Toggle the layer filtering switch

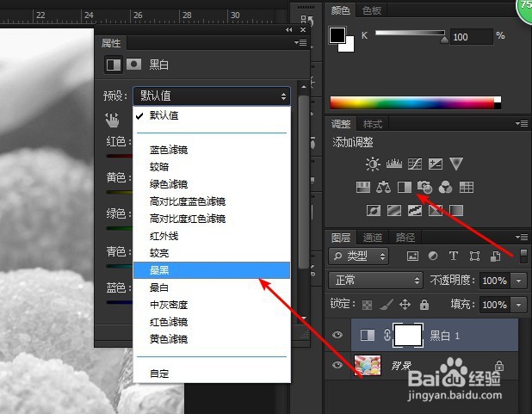(523, 256)
